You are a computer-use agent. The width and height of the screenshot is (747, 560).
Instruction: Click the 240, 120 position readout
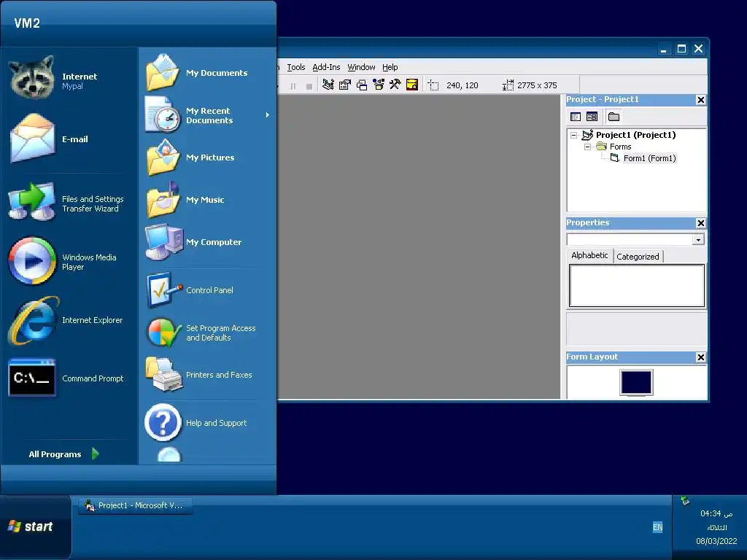(462, 85)
